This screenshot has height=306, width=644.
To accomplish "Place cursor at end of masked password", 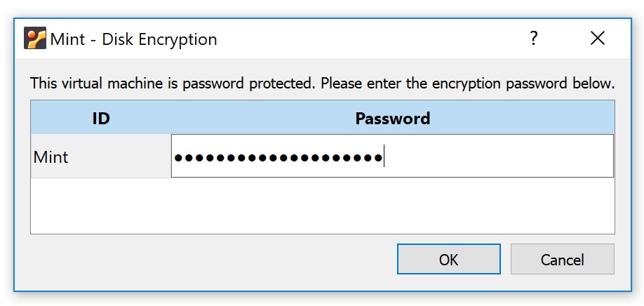I will tap(384, 157).
